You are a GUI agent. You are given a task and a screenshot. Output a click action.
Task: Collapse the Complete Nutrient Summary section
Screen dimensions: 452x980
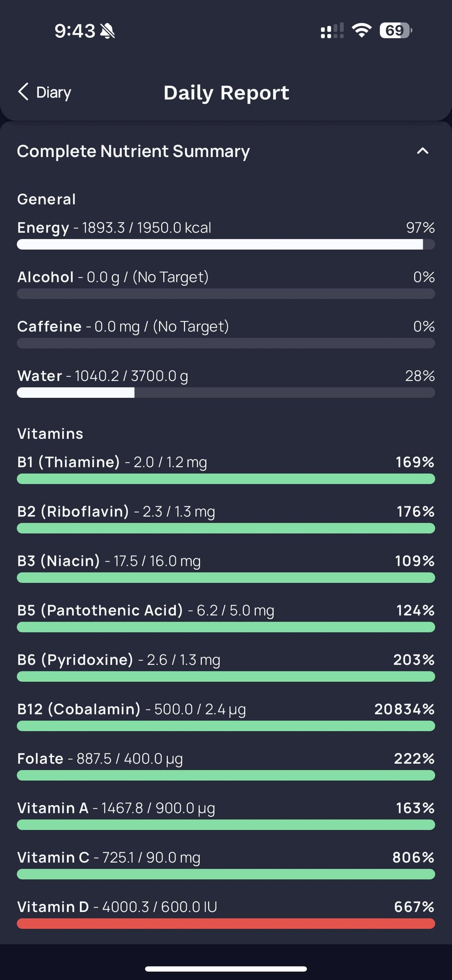422,151
